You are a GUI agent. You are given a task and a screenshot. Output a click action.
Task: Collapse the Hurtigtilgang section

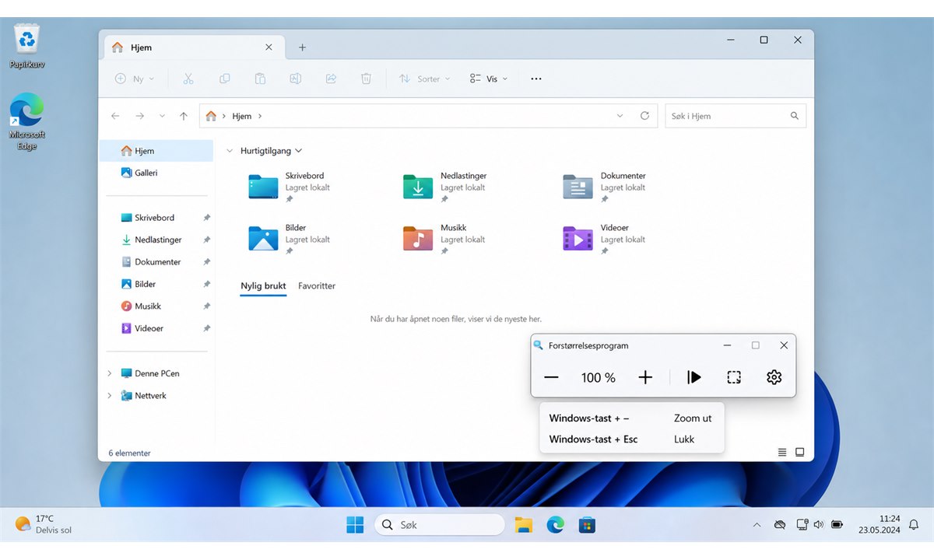click(x=230, y=151)
